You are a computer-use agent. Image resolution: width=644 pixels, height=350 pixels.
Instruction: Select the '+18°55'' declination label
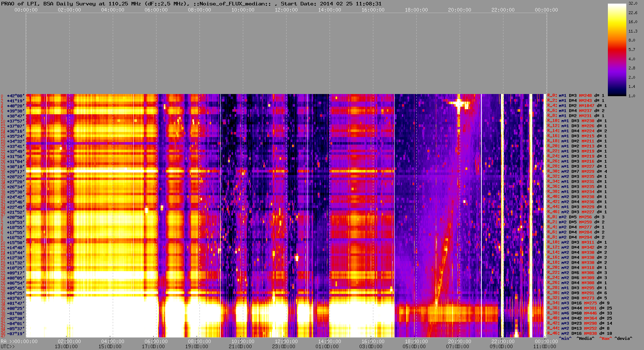click(x=16, y=227)
